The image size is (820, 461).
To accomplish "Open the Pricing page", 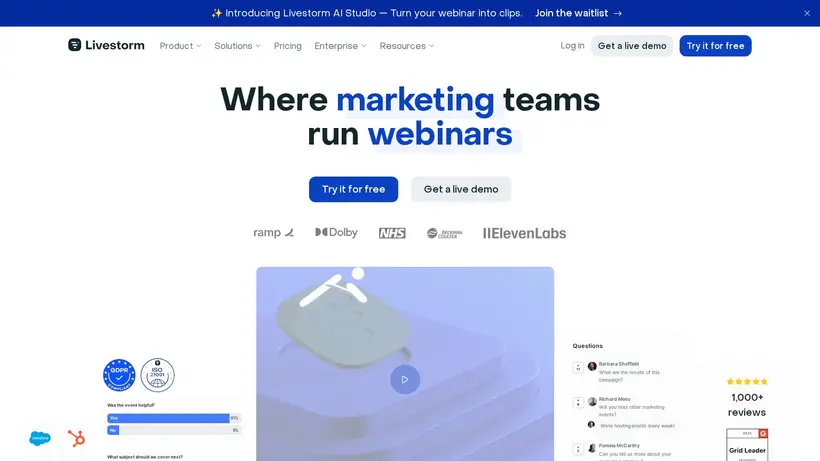I will tap(288, 46).
